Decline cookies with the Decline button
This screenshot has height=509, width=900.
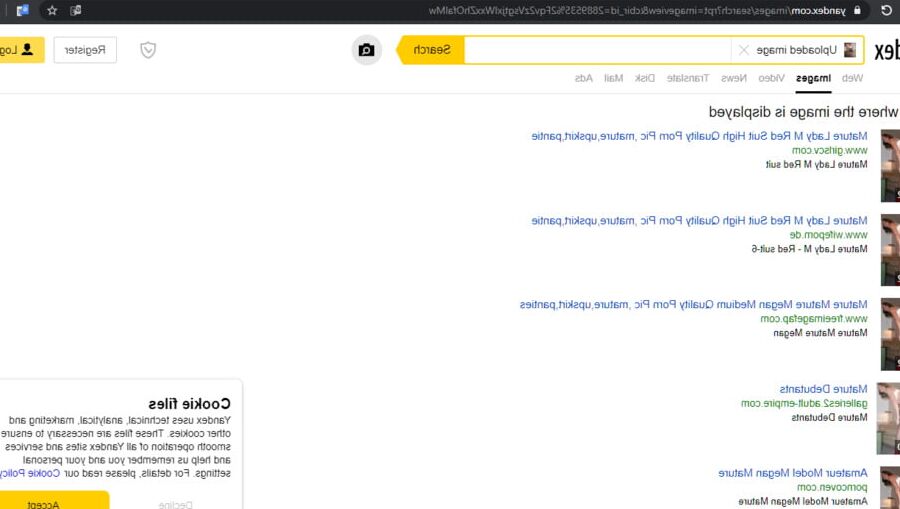[x=176, y=504]
